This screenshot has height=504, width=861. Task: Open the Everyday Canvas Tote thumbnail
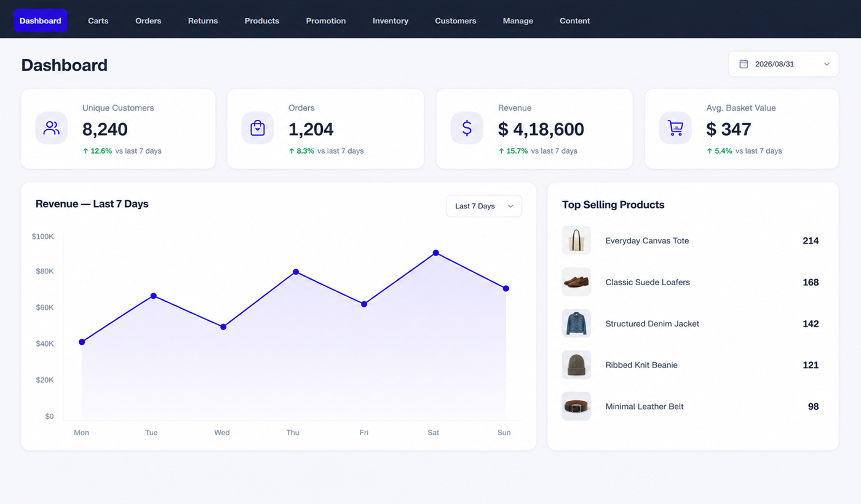[576, 240]
